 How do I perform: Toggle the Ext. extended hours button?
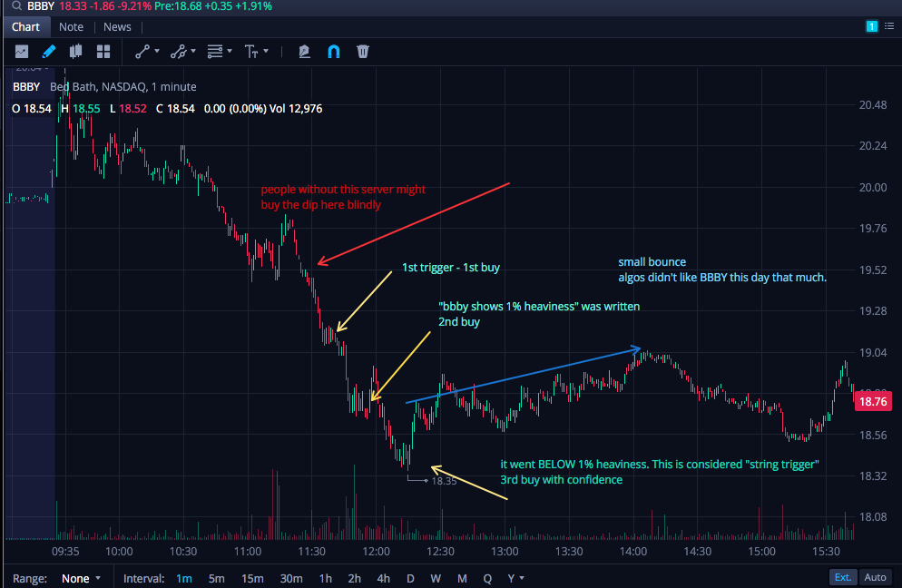pyautogui.click(x=843, y=577)
